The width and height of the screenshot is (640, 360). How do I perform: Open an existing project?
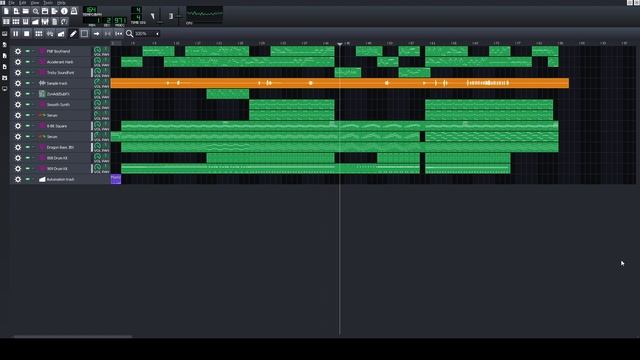click(26, 11)
